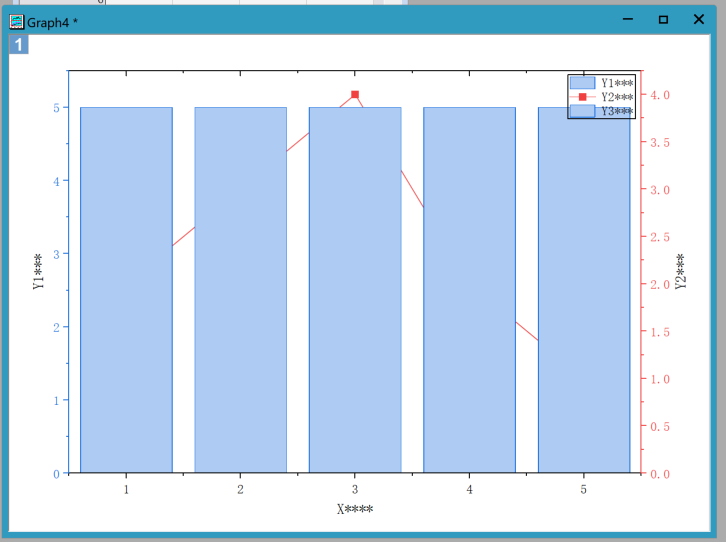The width and height of the screenshot is (726, 542).
Task: Click the red Y2*** legend symbol
Action: tap(582, 97)
